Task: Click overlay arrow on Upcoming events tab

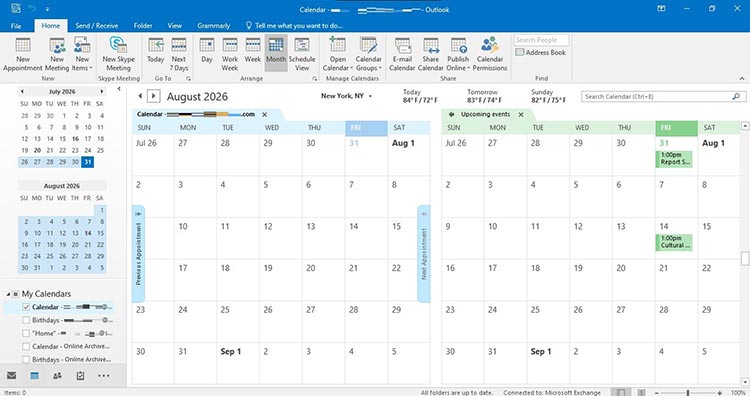Action: tap(451, 115)
